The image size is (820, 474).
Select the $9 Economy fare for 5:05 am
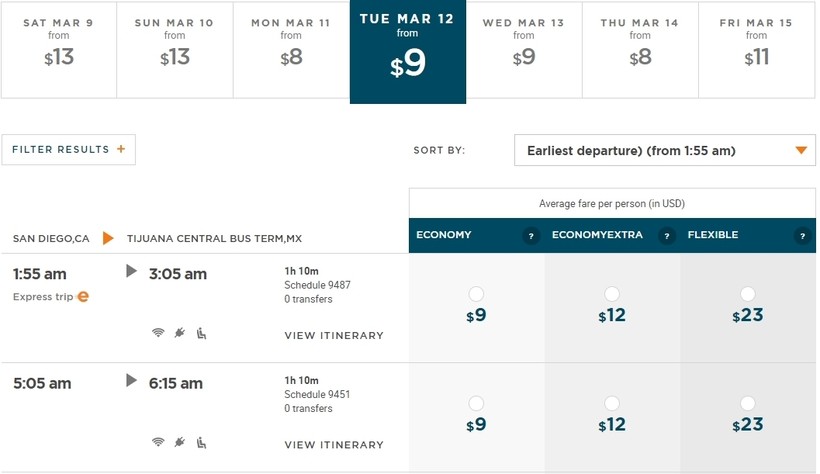click(x=476, y=403)
